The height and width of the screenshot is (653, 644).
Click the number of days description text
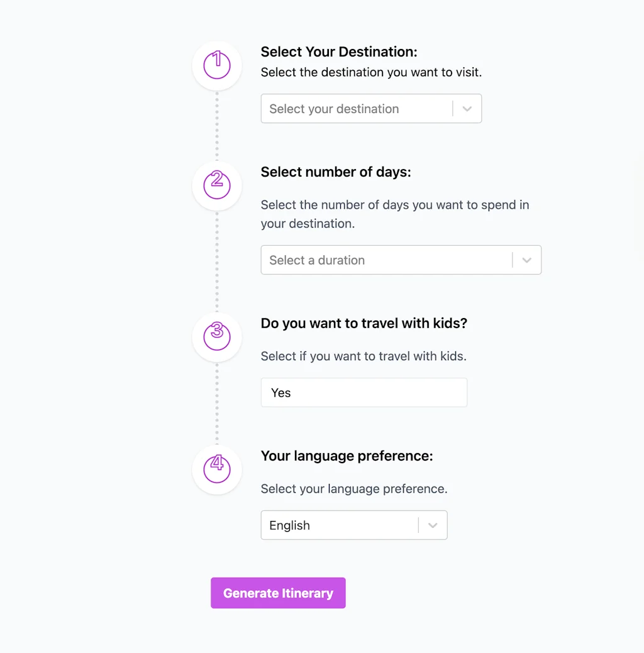point(394,214)
